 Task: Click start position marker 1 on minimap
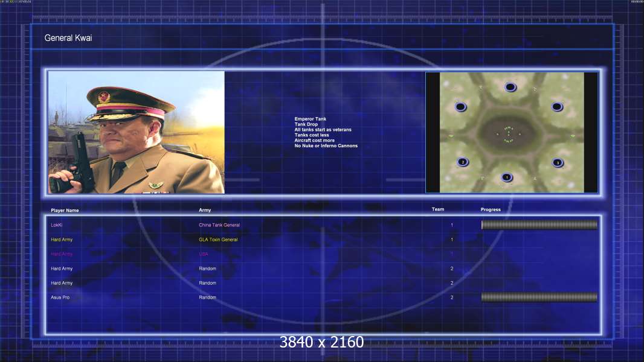(x=507, y=177)
